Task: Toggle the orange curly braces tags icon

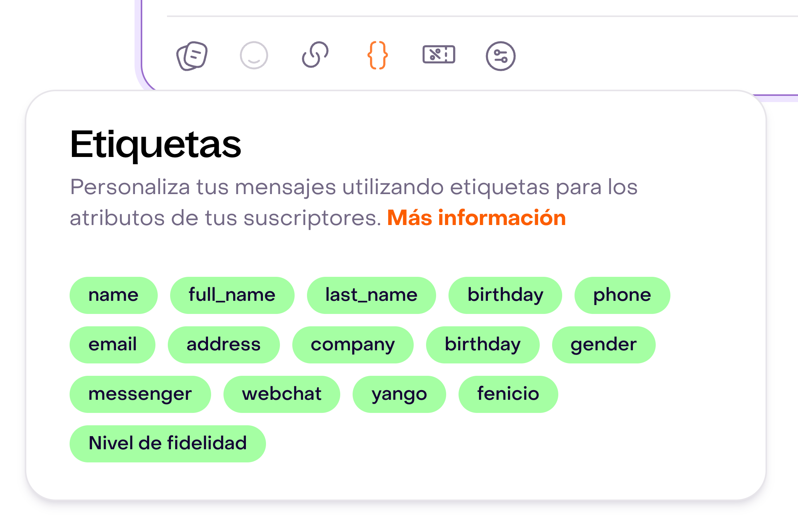Action: pos(377,55)
